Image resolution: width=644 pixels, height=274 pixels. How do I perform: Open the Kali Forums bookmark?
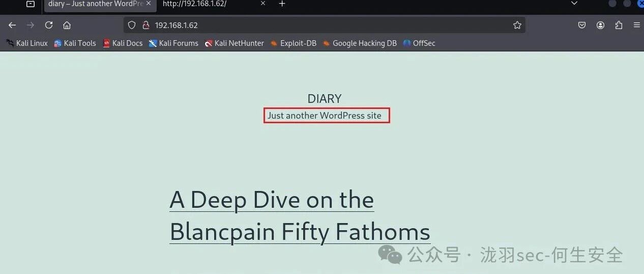(x=173, y=43)
